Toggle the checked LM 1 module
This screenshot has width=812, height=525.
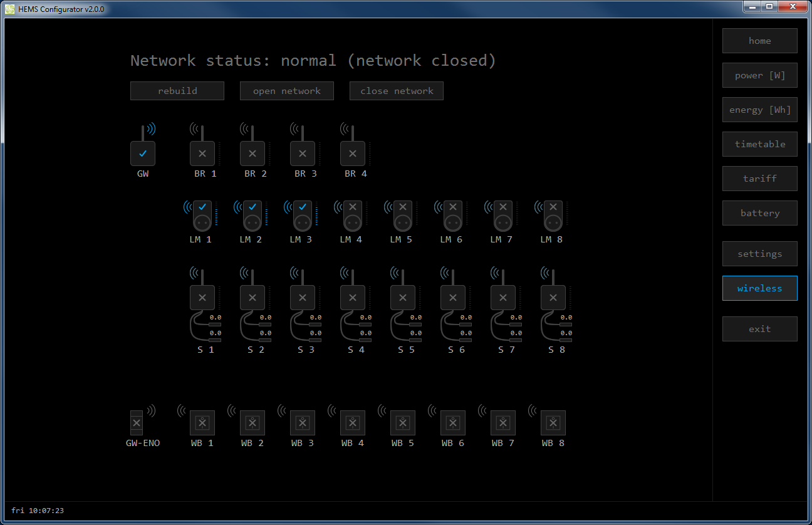(202, 207)
